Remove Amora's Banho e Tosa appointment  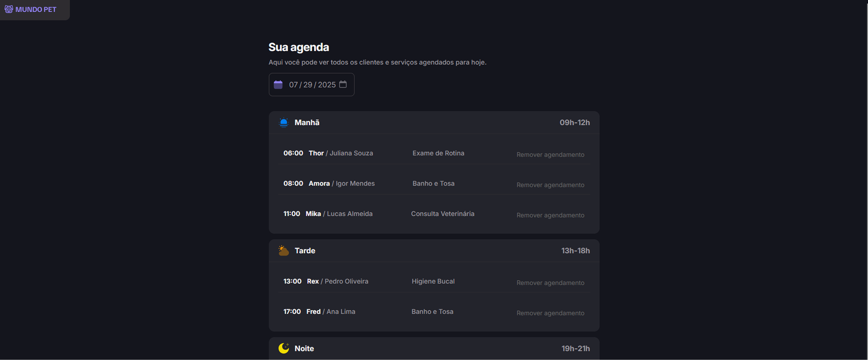550,185
